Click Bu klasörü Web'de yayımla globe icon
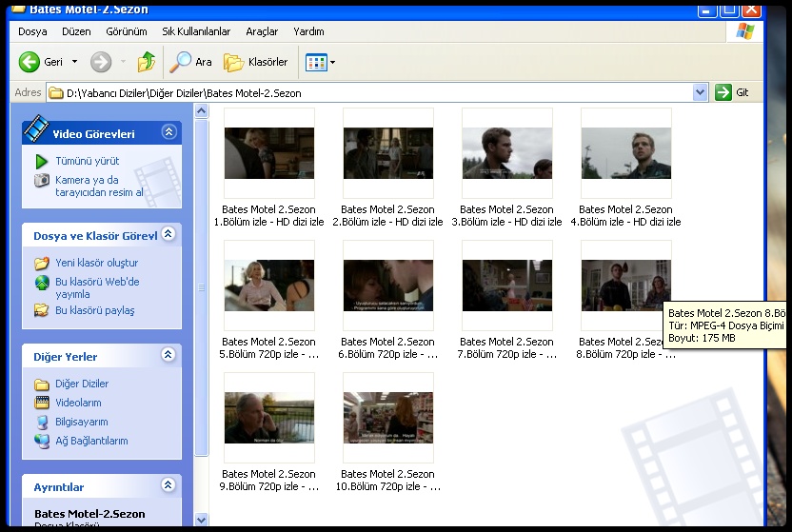Screen dimensions: 792x532 (42, 283)
